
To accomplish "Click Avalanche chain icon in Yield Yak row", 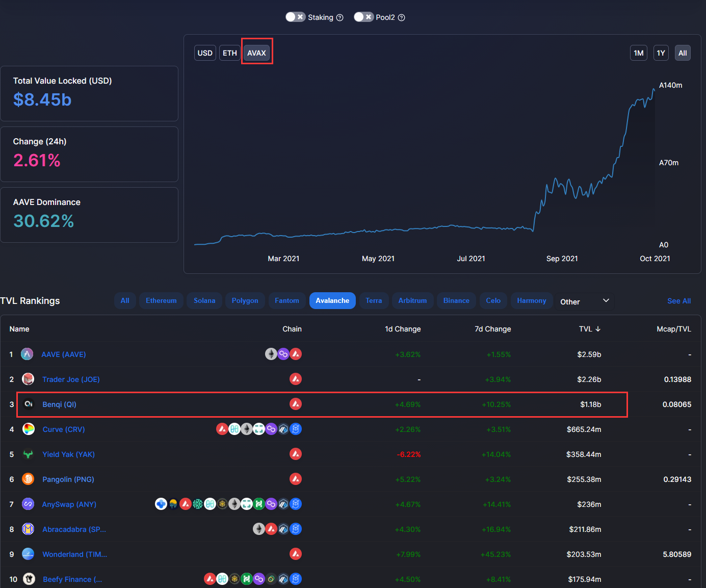I will point(296,454).
